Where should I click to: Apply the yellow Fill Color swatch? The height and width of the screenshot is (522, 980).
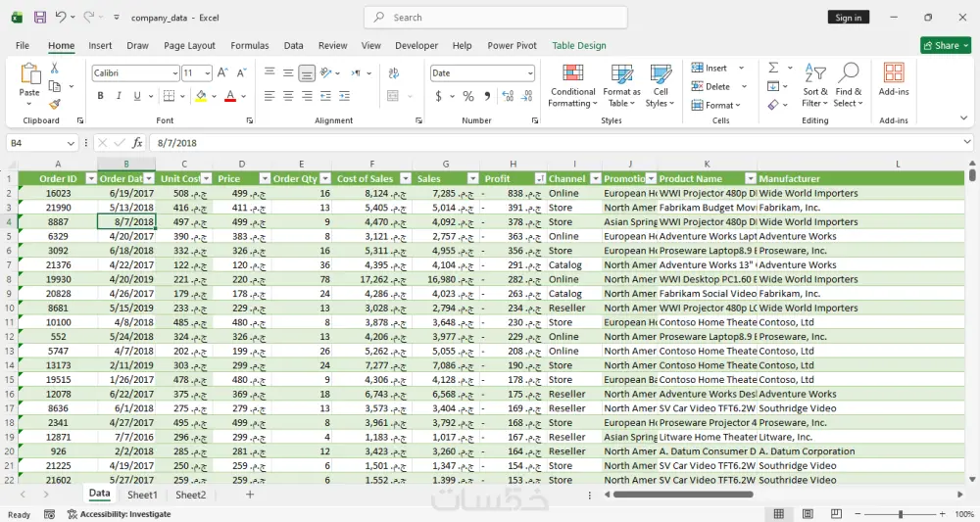coord(201,96)
